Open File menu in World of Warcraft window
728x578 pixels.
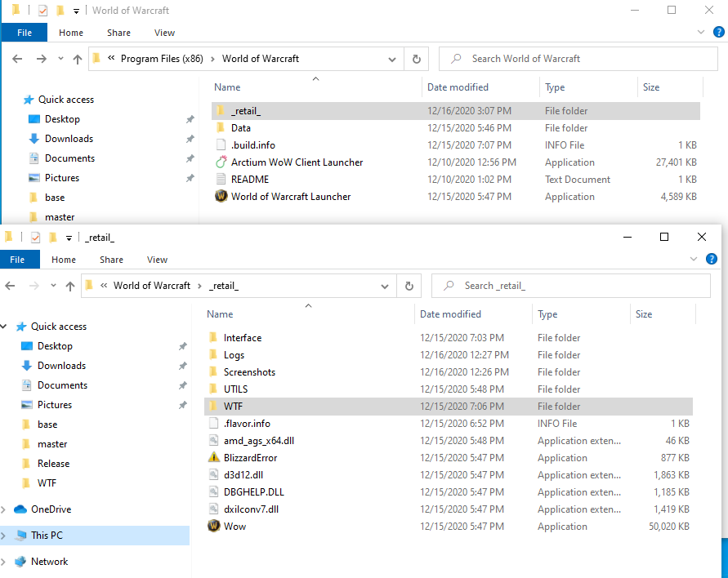[x=25, y=33]
